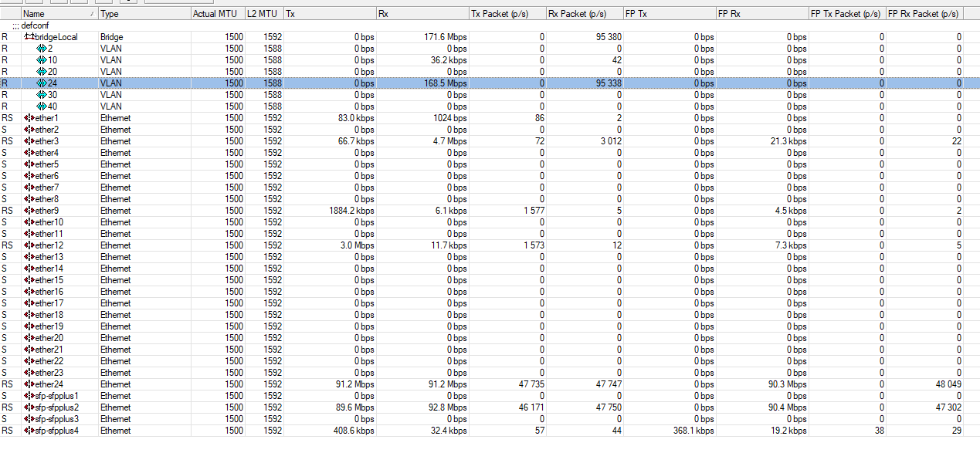This screenshot has height=453, width=980.
Task: Sort by the Tx column header
Action: (330, 14)
